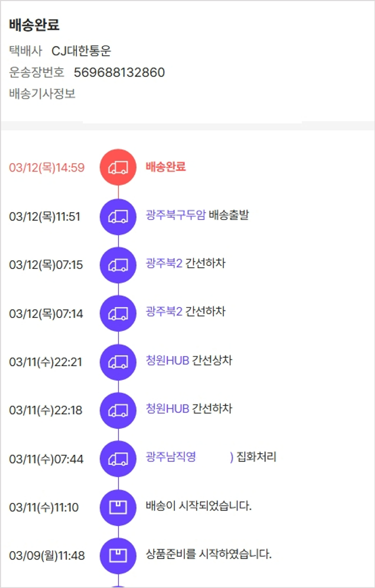The width and height of the screenshot is (375, 588).
Task: Open the 광주북2 link at 07:15
Action: point(164,263)
